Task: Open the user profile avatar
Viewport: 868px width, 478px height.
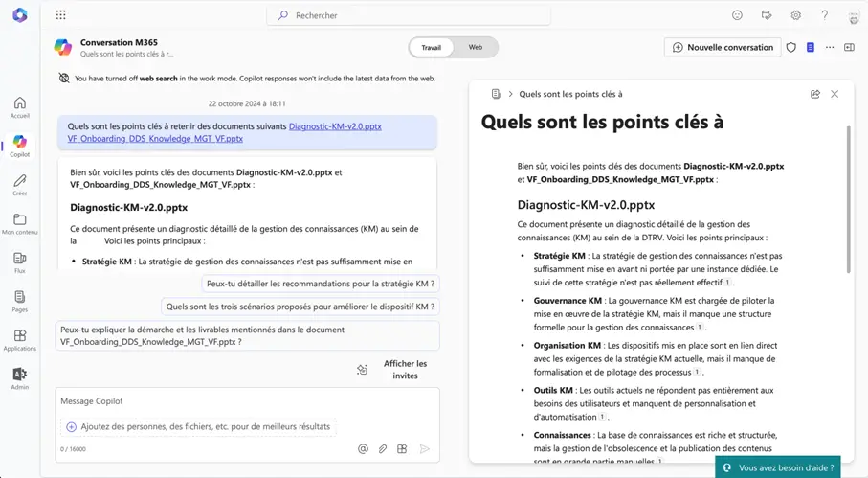Action: (854, 16)
